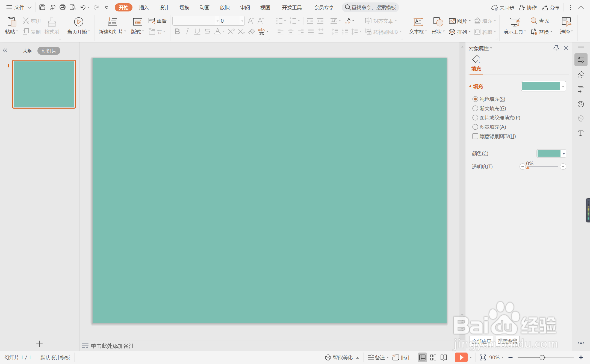This screenshot has height=364, width=590.
Task: Open the fill preset color dropdown arrow
Action: pos(563,86)
